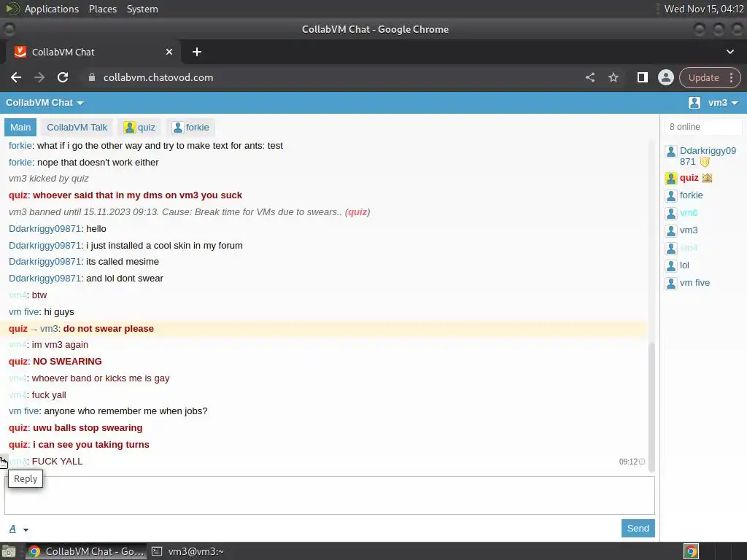
Task: Bookmark this page with the star icon
Action: [613, 77]
